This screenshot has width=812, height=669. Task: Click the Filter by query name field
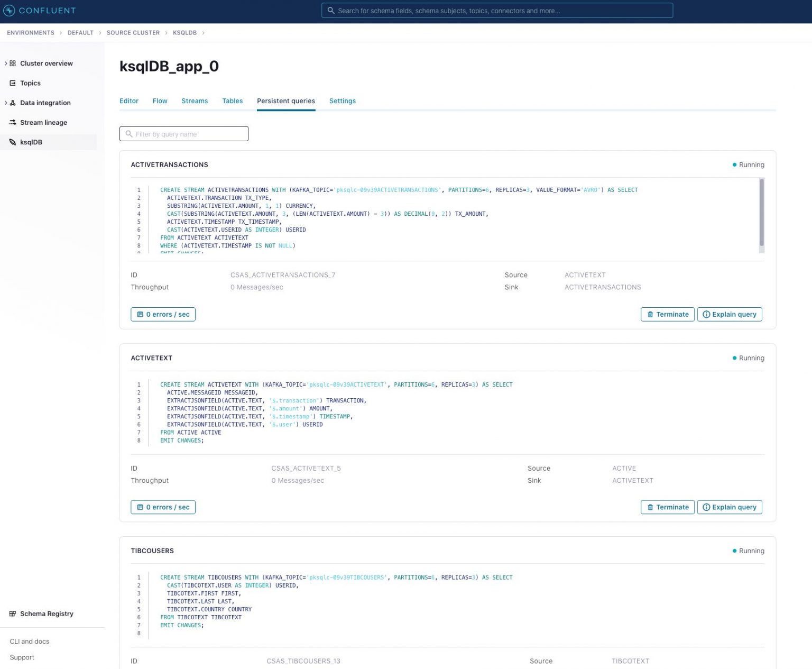[183, 134]
